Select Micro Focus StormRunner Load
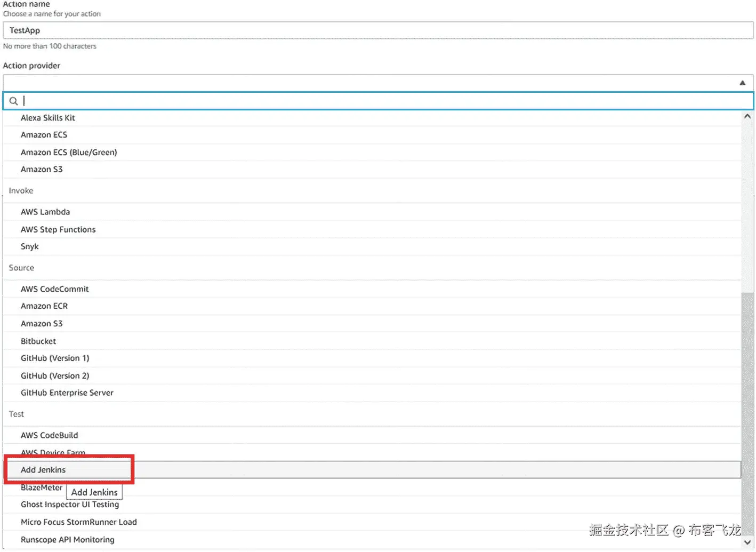The image size is (756, 552). click(x=372, y=522)
